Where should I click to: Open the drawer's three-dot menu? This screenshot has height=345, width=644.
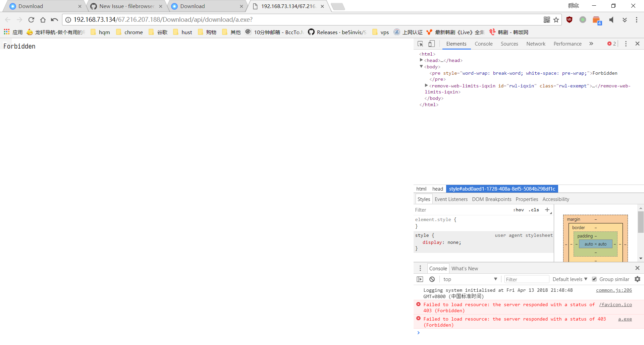420,268
